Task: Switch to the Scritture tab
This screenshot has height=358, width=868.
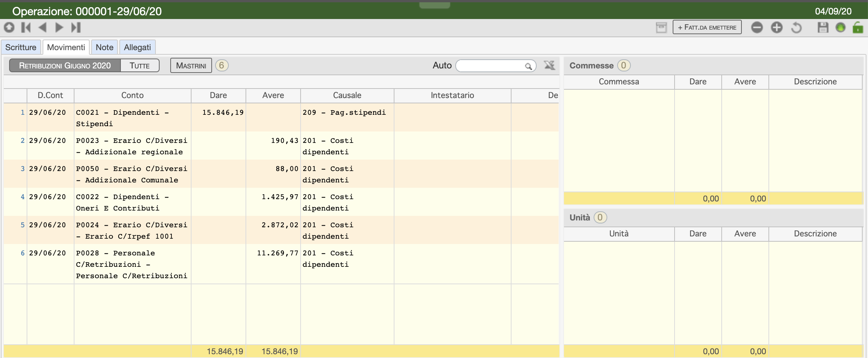Action: [x=21, y=47]
